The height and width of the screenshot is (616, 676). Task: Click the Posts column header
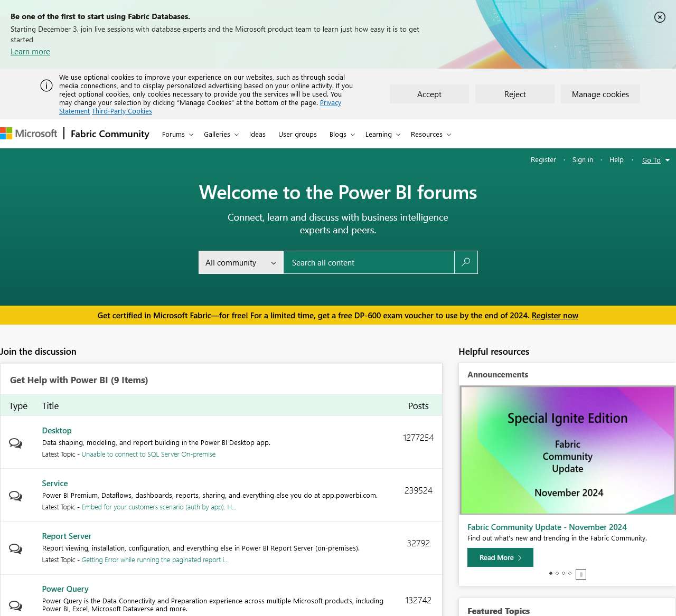[x=418, y=406]
